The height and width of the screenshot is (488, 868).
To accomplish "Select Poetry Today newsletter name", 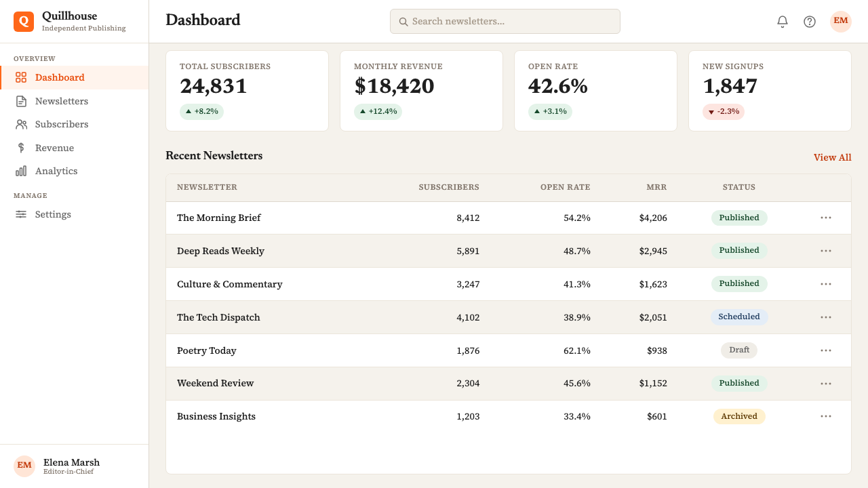I will pyautogui.click(x=207, y=350).
